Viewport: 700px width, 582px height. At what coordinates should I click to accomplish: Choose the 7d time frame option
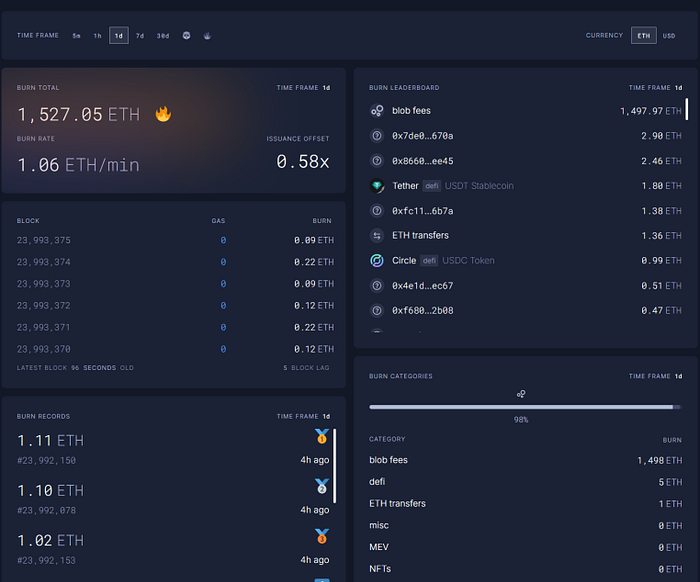(140, 36)
